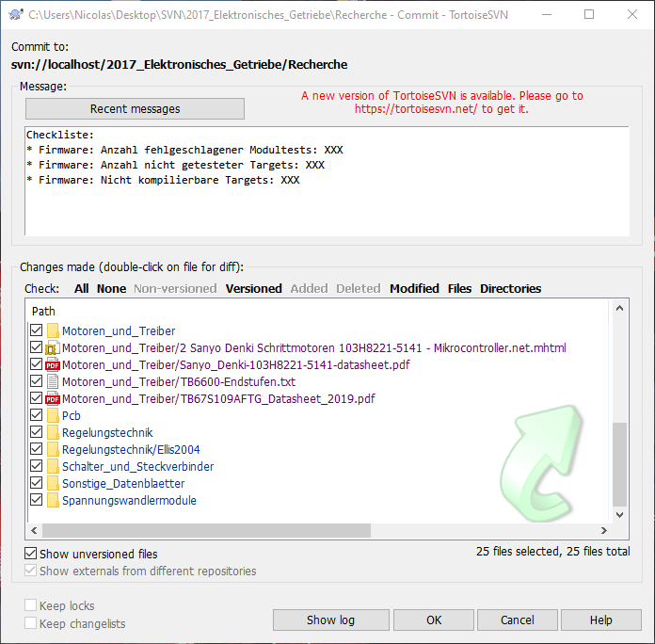Image resolution: width=655 pixels, height=644 pixels.
Task: Uncheck the TB6600-Endstufen.txt checkbox
Action: [x=37, y=381]
